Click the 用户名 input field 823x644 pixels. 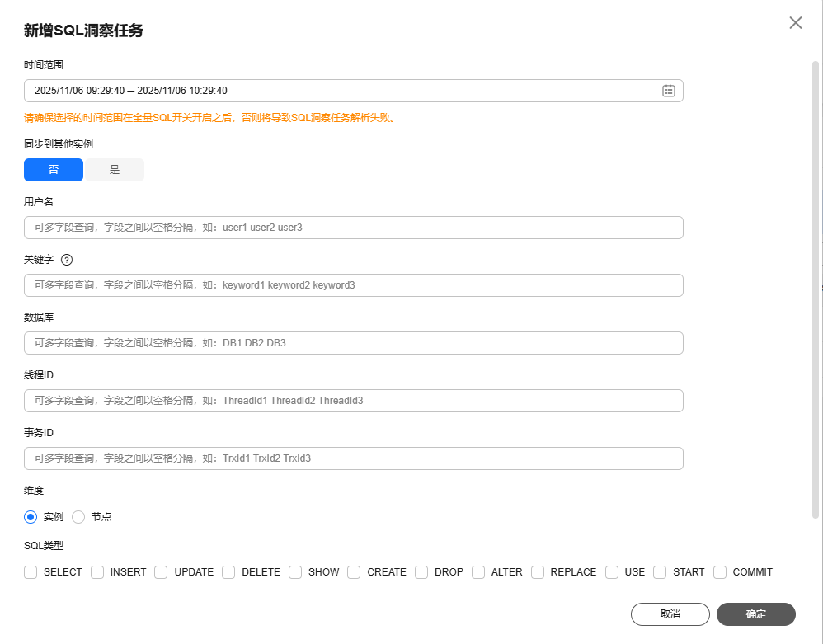[x=353, y=228]
